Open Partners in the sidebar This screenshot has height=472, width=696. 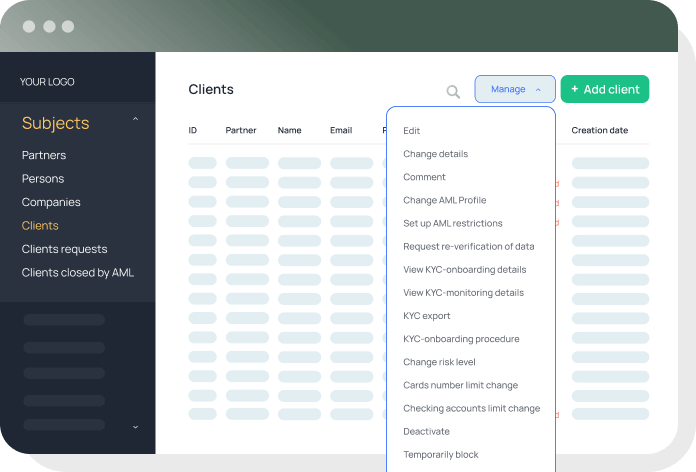click(x=44, y=155)
